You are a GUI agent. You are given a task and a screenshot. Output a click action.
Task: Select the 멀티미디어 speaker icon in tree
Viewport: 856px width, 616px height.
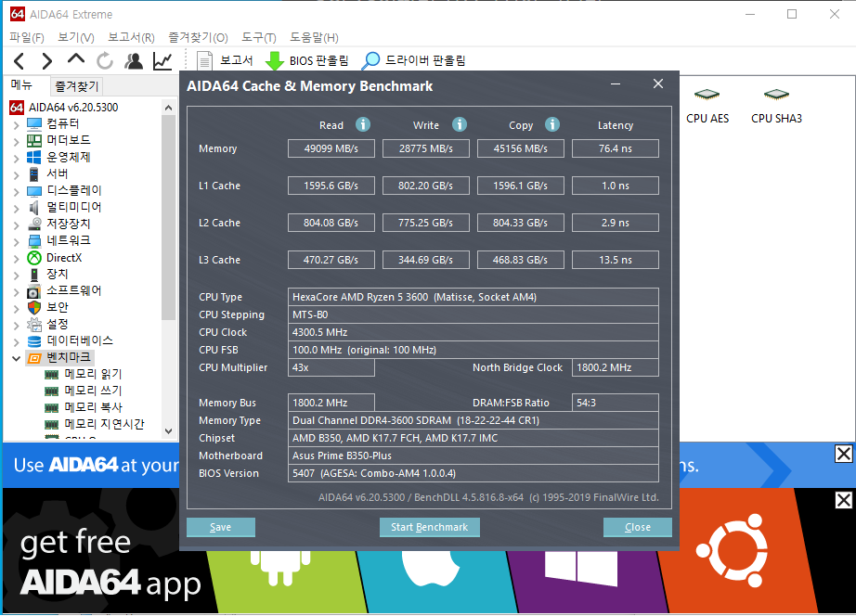click(34, 207)
